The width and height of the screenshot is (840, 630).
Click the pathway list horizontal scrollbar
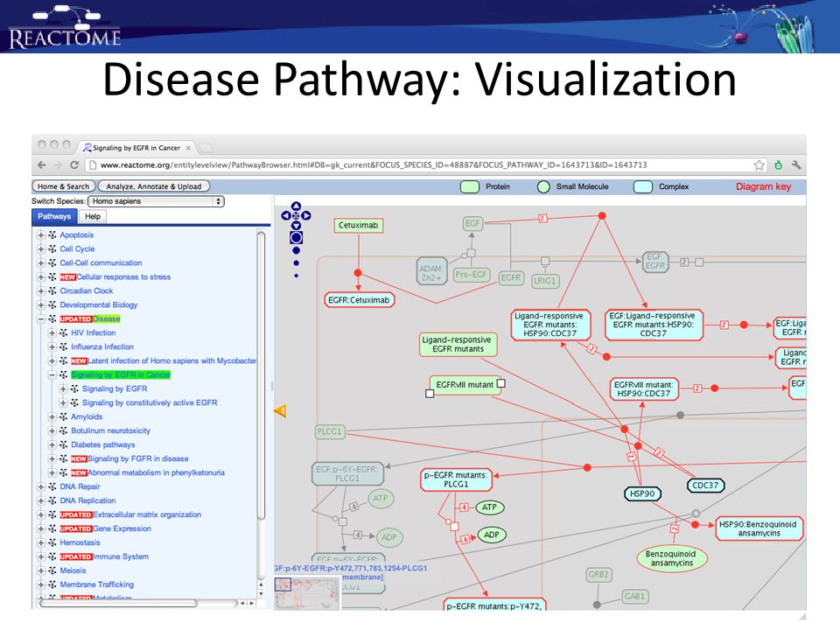118,603
